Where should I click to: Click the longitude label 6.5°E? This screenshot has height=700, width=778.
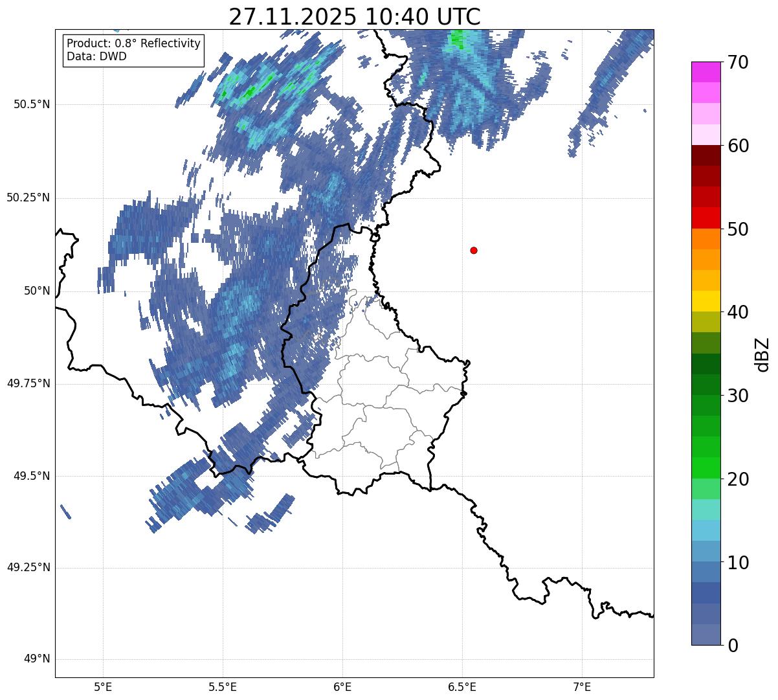pos(462,686)
